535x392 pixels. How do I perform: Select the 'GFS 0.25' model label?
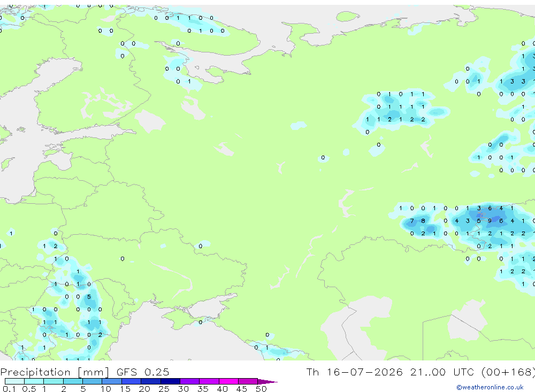(x=143, y=372)
